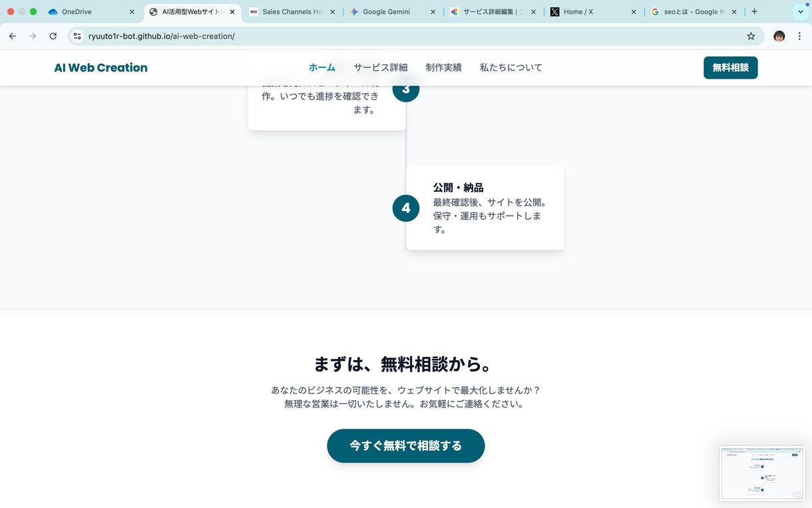Reload the page with the refresh icon
Image resolution: width=812 pixels, height=508 pixels.
[x=53, y=36]
